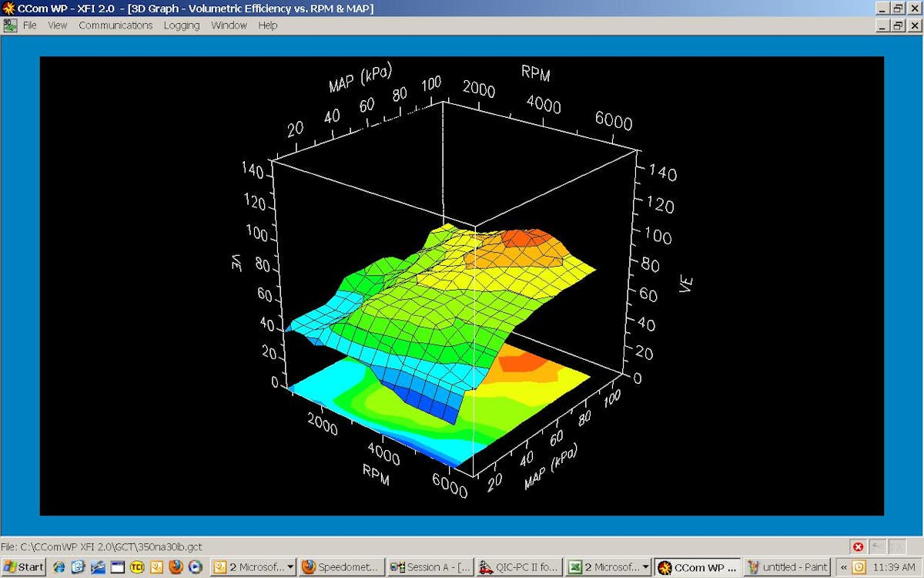Switch to untitled - Paint taskbar button

tap(788, 567)
